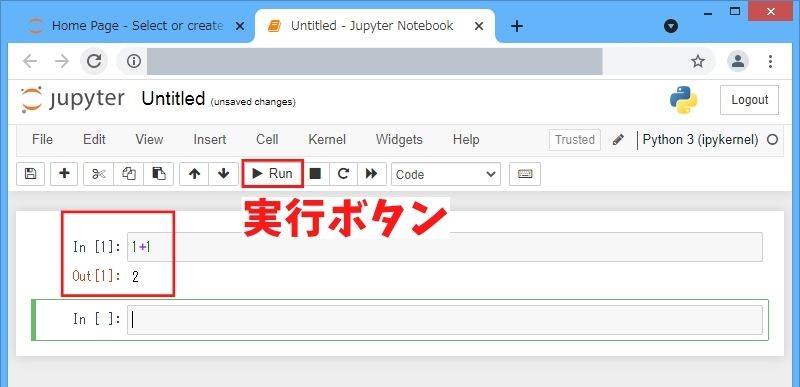Open the Code cell type dropdown

coord(446,174)
